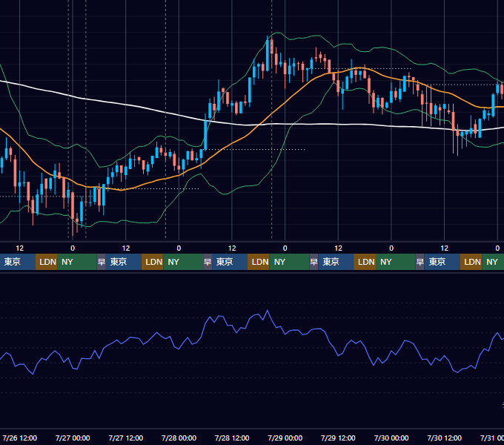504x445 pixels.
Task: Select the 7/30 12:00 date label
Action: (444, 438)
